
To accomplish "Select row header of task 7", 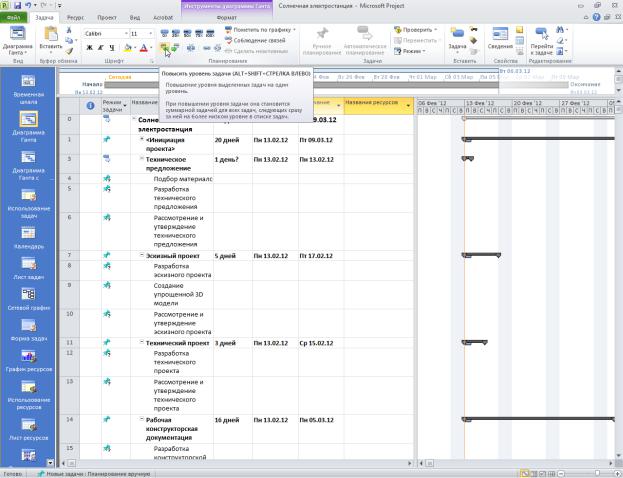I will [x=70, y=255].
